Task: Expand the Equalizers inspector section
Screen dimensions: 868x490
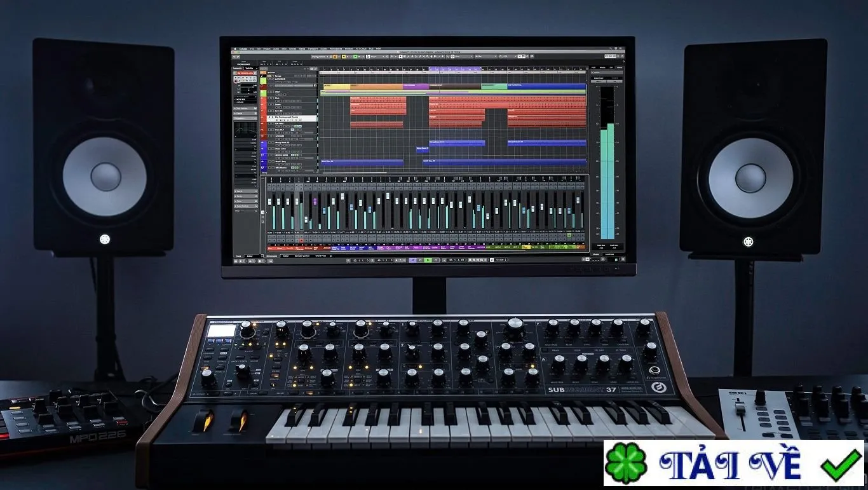Action: 247,118
